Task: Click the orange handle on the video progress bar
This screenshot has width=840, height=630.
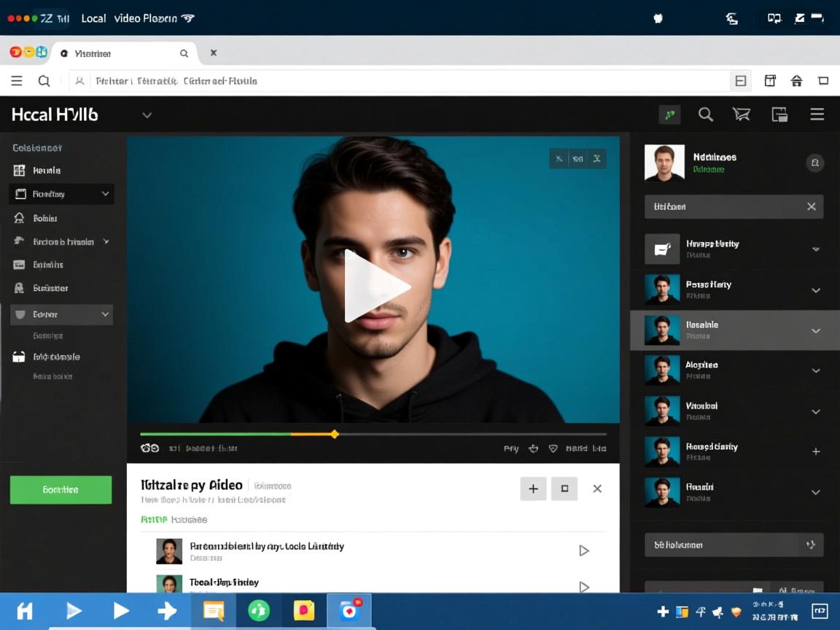Action: tap(335, 435)
